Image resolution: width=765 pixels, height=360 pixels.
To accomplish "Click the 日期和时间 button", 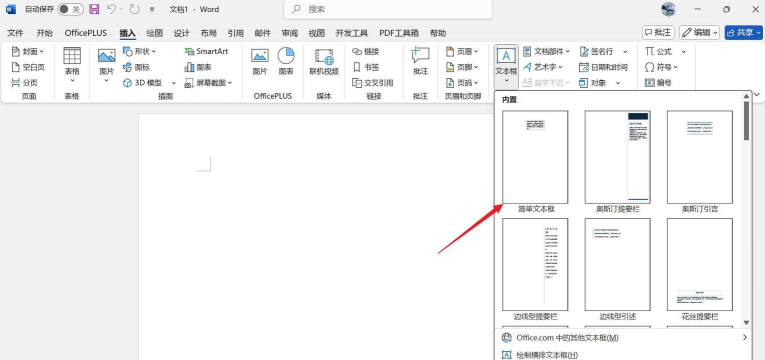I will [x=604, y=67].
